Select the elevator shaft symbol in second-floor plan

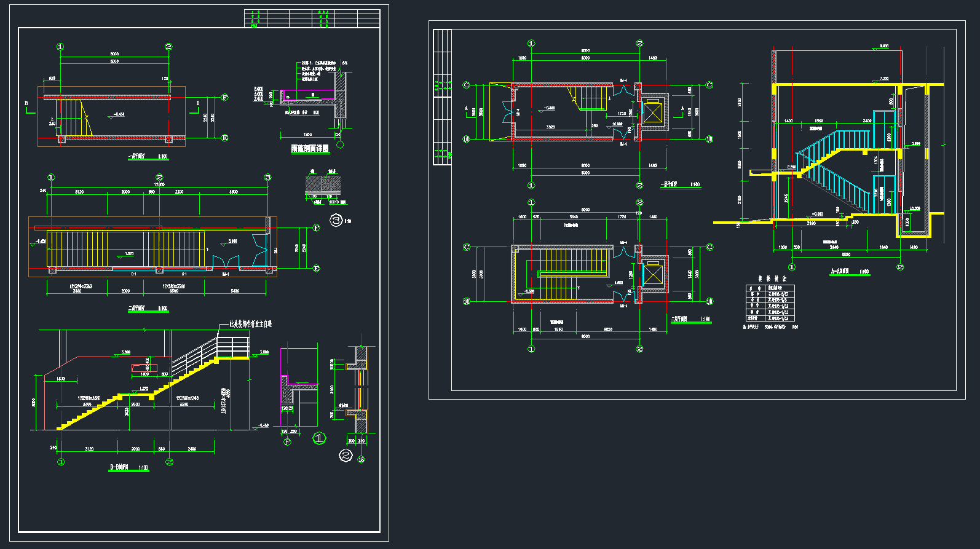click(x=652, y=275)
